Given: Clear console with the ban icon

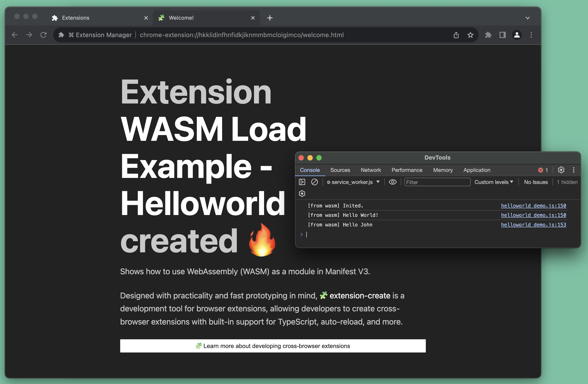Looking at the screenshot, I should (x=314, y=182).
